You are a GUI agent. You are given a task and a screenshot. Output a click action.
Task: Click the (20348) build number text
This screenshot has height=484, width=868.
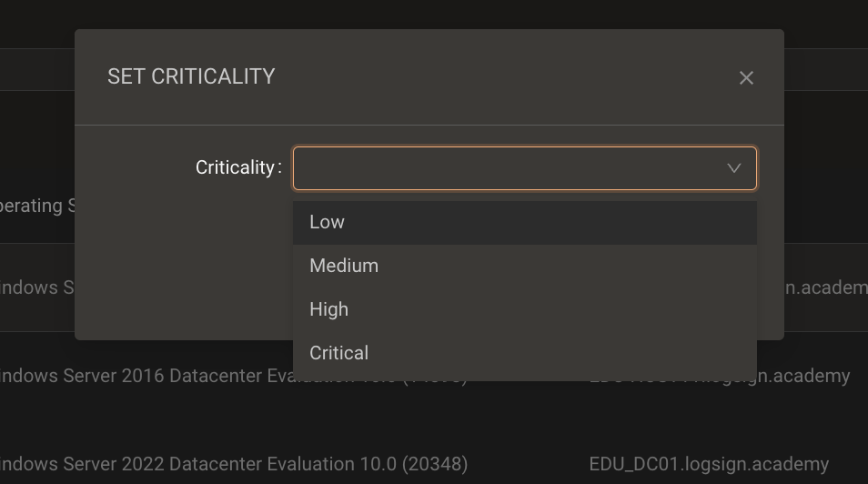tap(435, 464)
